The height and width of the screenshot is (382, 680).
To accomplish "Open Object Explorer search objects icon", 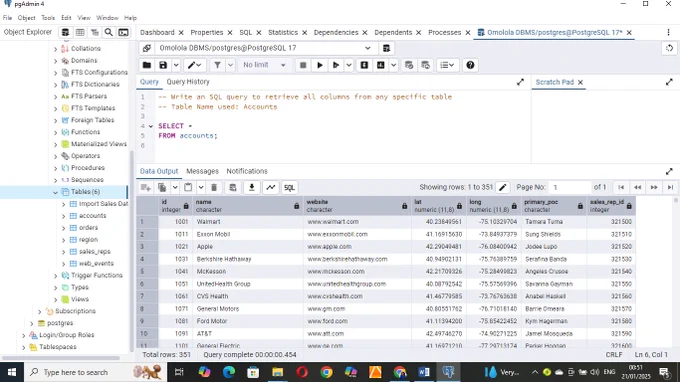I will coord(108,33).
